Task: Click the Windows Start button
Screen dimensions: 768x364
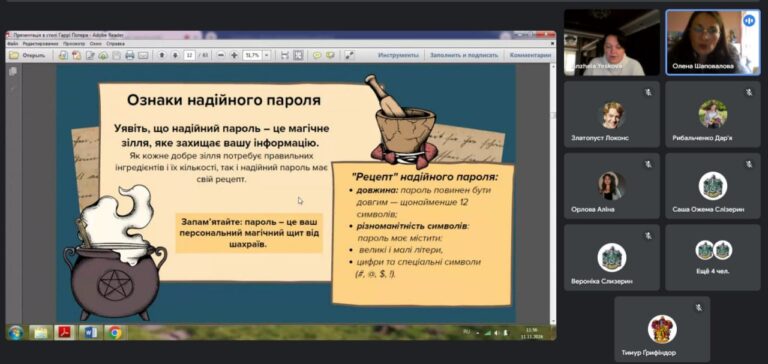Action: (15, 333)
